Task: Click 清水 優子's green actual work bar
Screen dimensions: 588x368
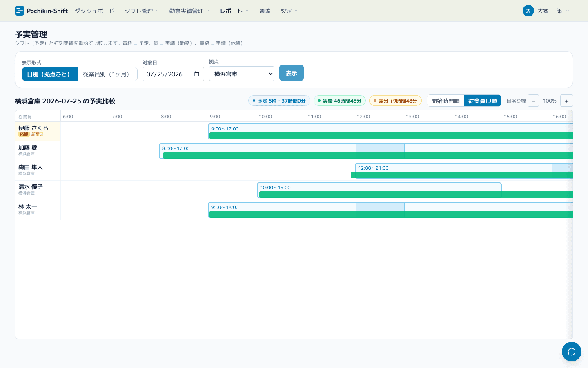Action: (x=416, y=195)
